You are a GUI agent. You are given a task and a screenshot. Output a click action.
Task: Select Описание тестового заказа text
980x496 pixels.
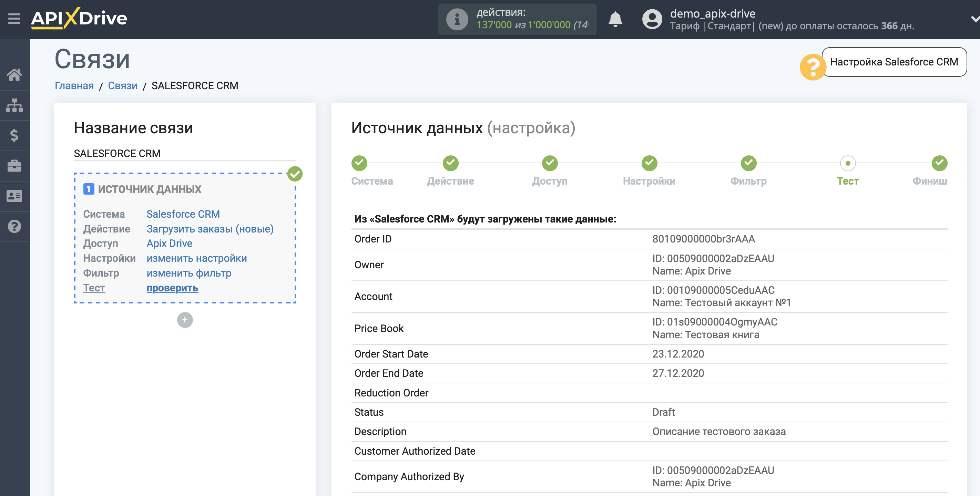coord(719,432)
